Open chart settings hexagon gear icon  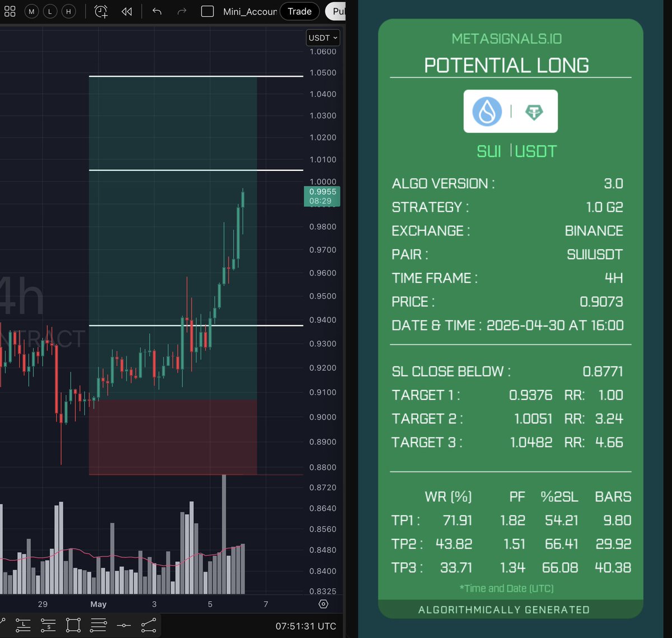[323, 604]
